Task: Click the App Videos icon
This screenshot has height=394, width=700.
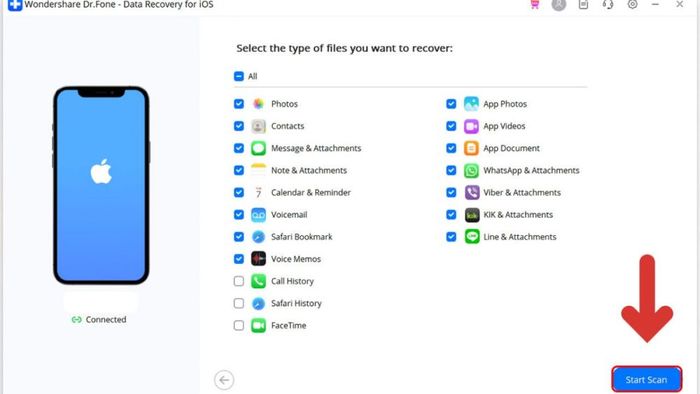Action: click(x=471, y=126)
